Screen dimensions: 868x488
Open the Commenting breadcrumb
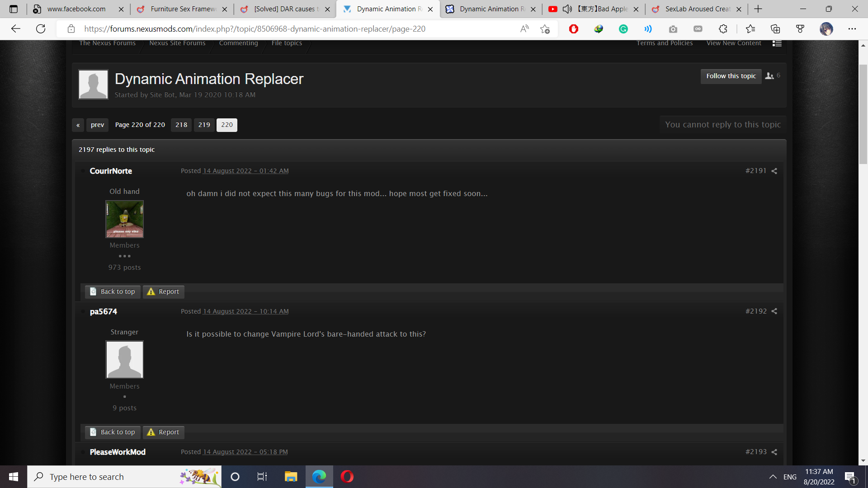[238, 43]
